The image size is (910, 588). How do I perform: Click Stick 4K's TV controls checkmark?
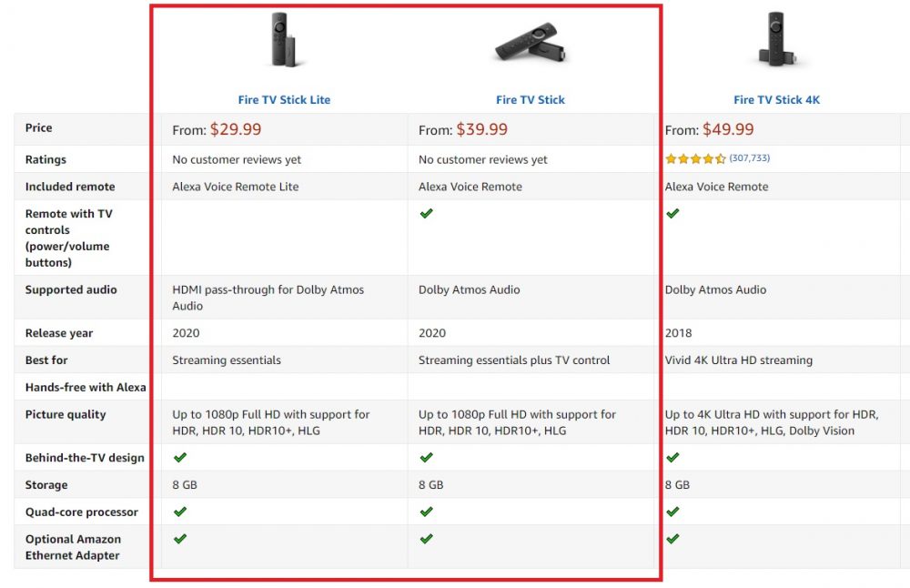click(672, 214)
